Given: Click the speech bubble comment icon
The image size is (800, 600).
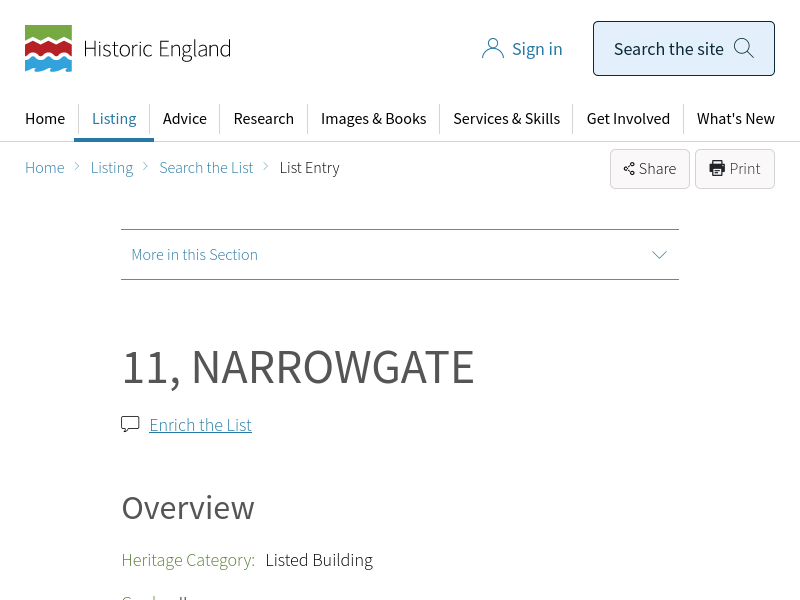Looking at the screenshot, I should coord(130,424).
